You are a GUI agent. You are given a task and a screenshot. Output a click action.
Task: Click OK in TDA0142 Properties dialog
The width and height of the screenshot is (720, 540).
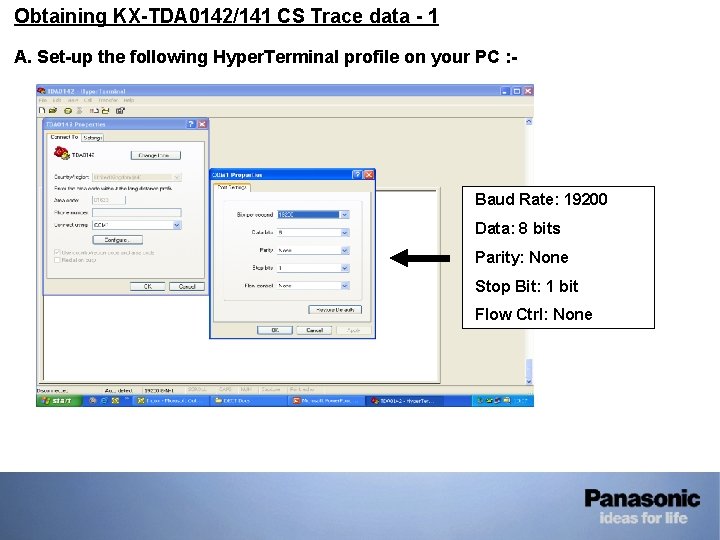[x=147, y=287]
